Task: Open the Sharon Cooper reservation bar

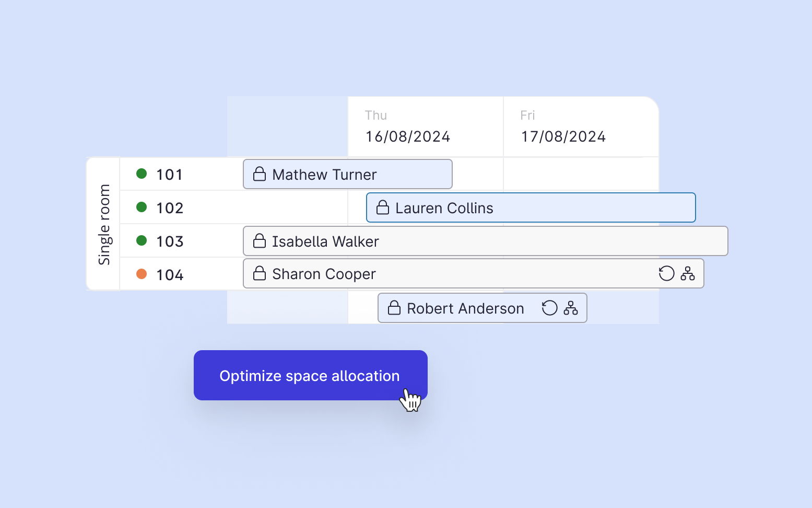Action: pos(474,273)
